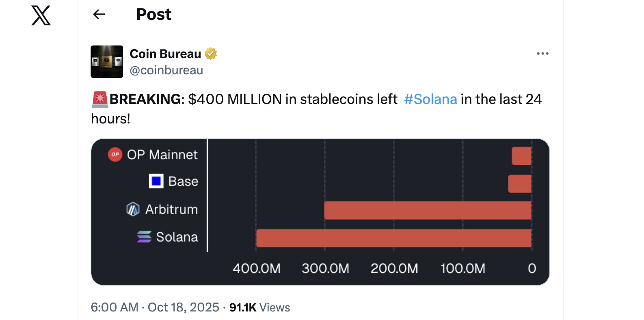Open Coin Bureau's profile avatar
Image resolution: width=644 pixels, height=320 pixels.
pos(107,62)
